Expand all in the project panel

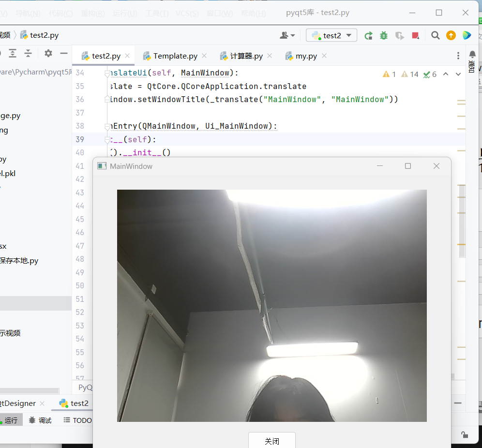[13, 54]
